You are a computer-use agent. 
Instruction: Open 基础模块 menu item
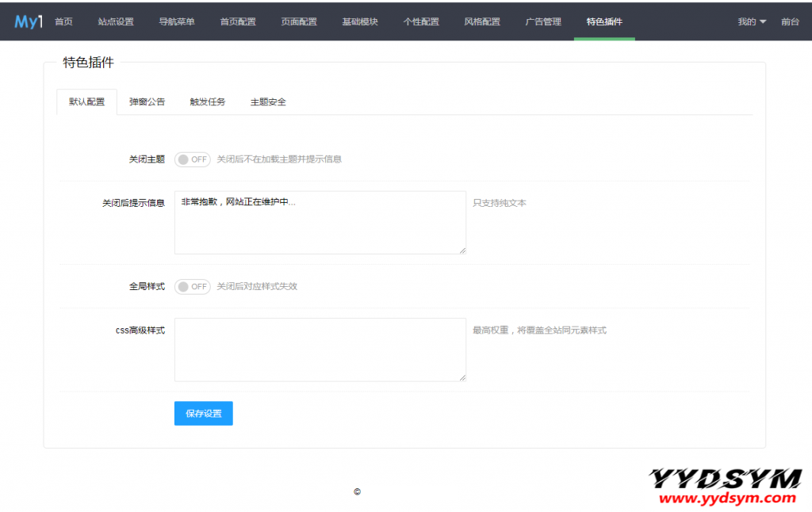360,22
